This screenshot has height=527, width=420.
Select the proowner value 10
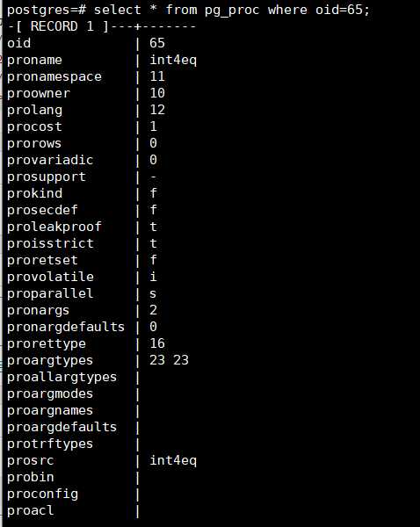(x=157, y=93)
